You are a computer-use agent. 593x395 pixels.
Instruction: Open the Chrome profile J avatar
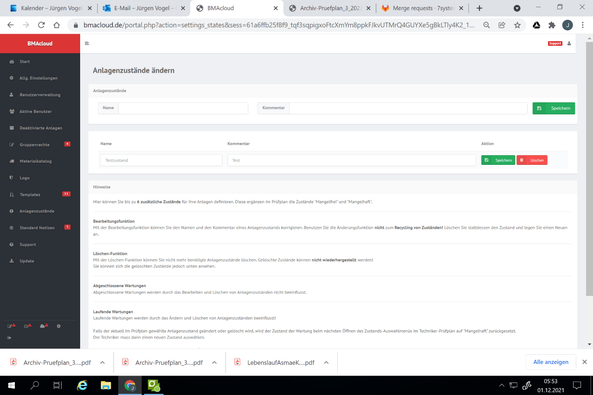pyautogui.click(x=567, y=25)
